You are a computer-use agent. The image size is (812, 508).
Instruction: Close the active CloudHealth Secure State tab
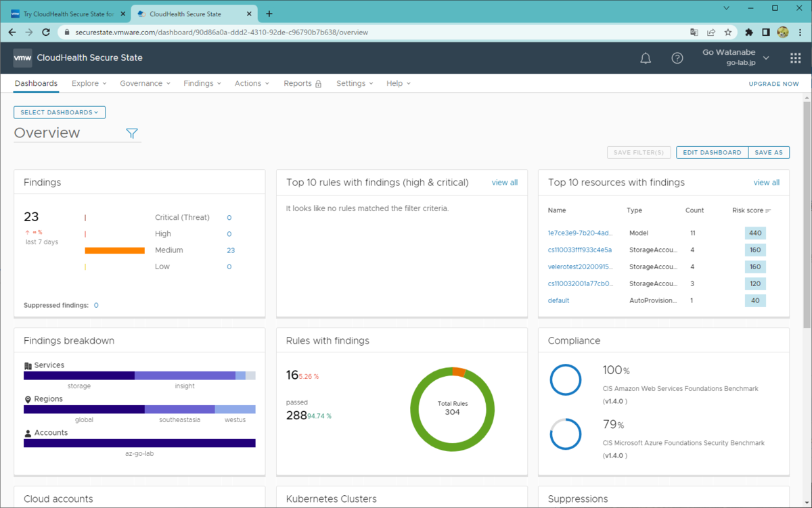[x=250, y=14]
